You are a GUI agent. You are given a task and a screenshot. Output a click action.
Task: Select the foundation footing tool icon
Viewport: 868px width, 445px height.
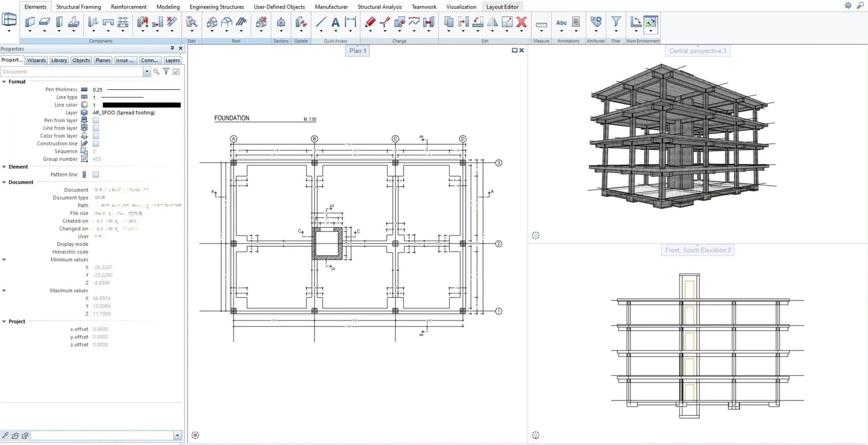(74, 22)
